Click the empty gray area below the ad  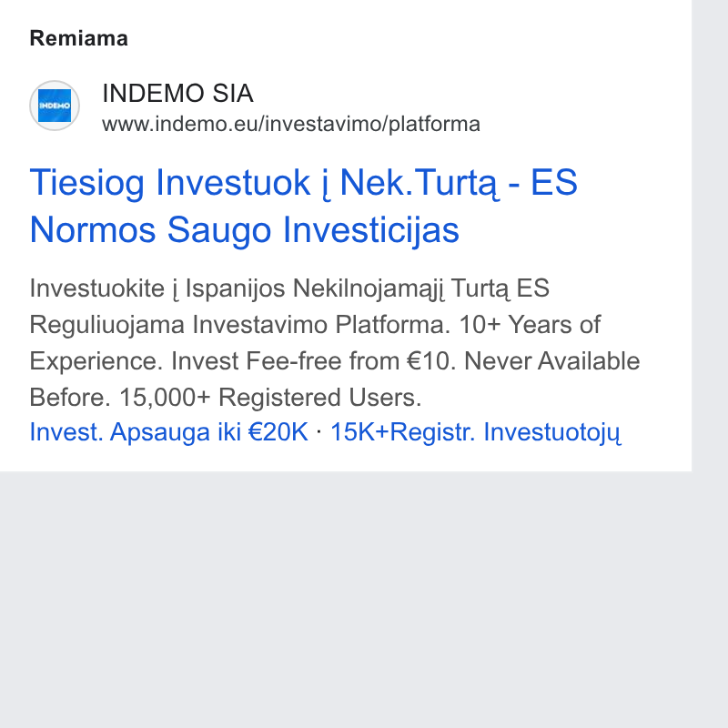coord(346,599)
